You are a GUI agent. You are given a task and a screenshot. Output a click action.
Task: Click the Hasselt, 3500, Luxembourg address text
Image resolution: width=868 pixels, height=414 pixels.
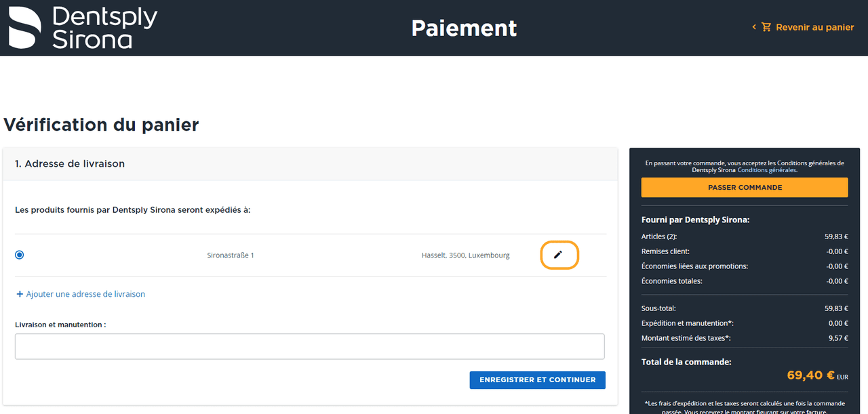point(465,255)
